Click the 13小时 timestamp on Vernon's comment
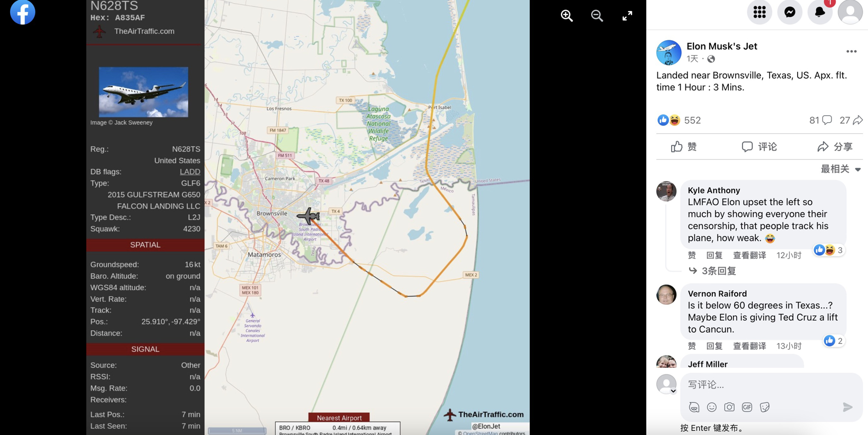868x435 pixels. 789,346
